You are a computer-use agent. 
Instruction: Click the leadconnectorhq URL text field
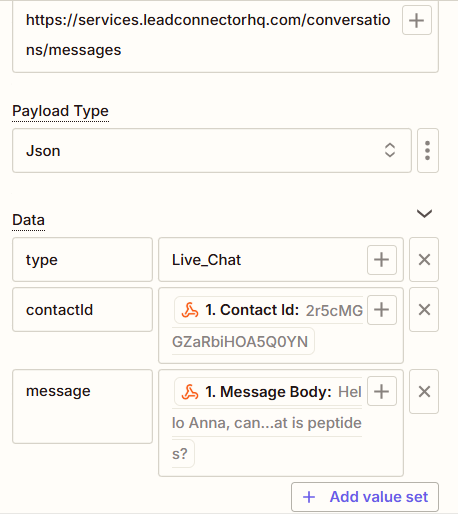coord(207,35)
